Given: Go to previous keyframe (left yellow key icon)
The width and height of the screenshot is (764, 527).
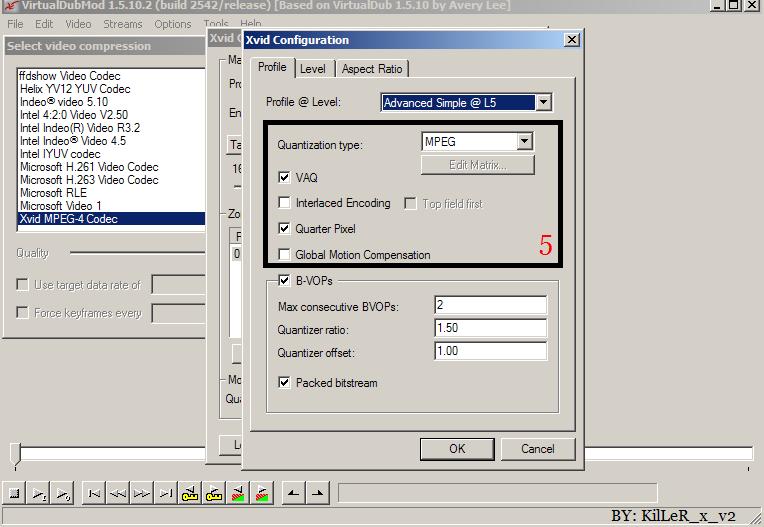Looking at the screenshot, I should click(190, 493).
